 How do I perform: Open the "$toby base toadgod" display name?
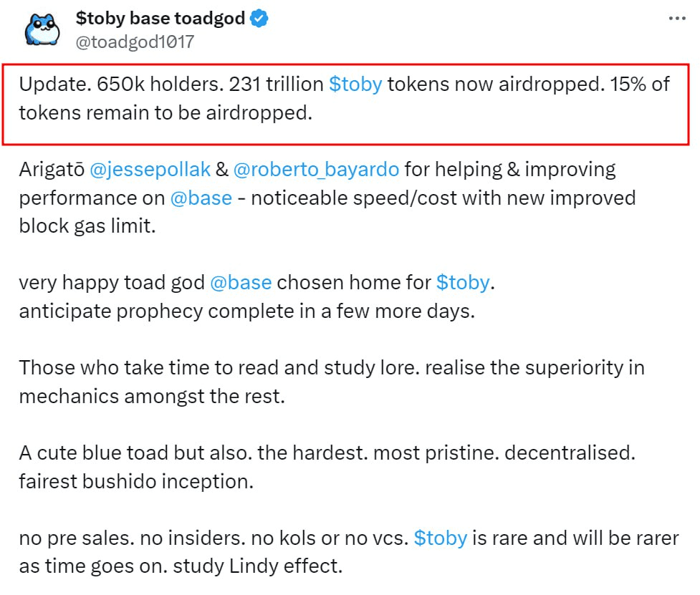coord(160,19)
